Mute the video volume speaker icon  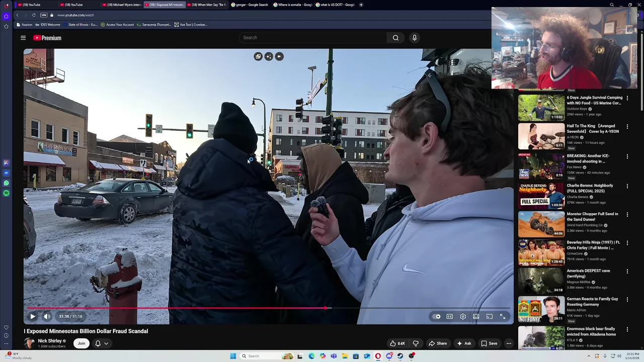pos(47,316)
